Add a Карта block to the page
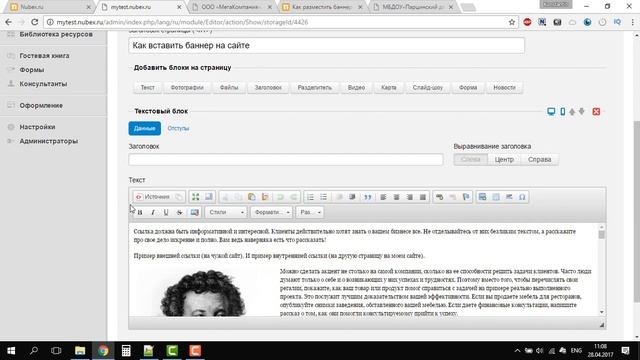 pos(389,88)
